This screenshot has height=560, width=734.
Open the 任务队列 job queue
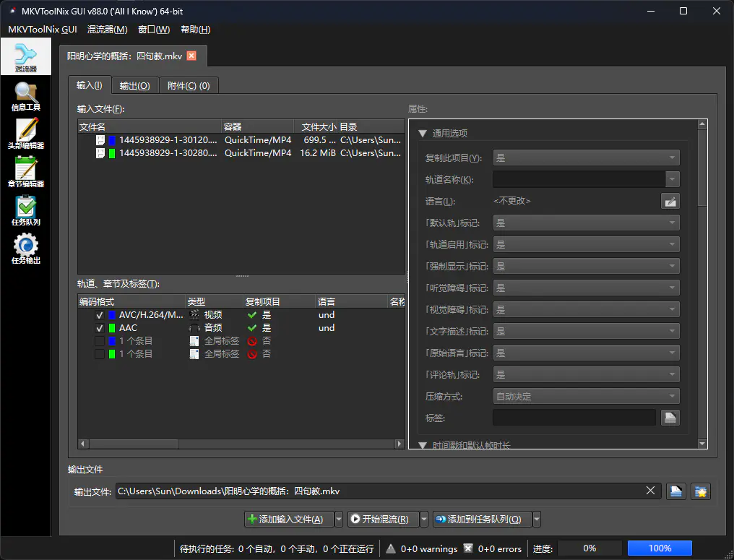(26, 211)
